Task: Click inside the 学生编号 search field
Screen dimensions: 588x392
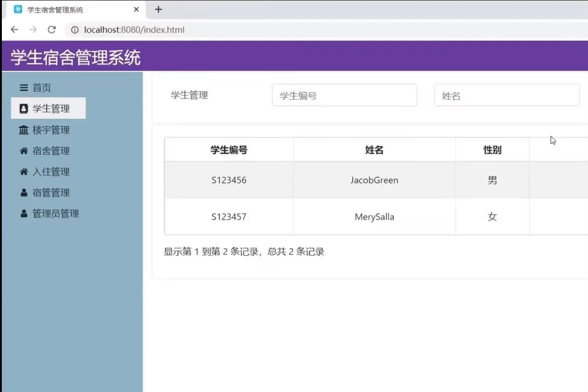Action: pyautogui.click(x=344, y=95)
